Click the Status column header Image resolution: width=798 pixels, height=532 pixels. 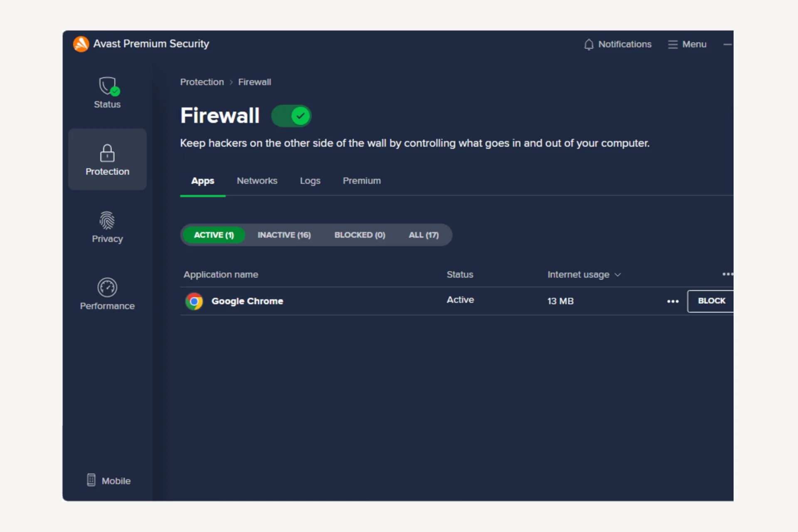[x=460, y=274]
